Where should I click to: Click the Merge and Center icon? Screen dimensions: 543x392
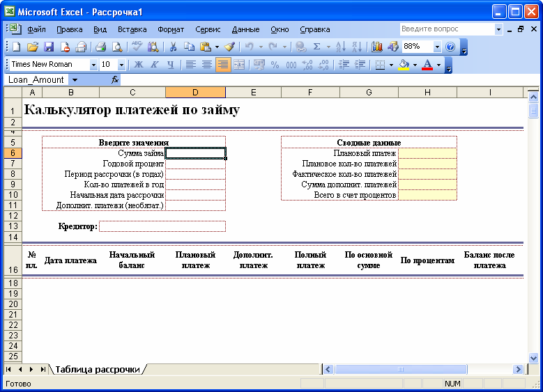pos(239,65)
